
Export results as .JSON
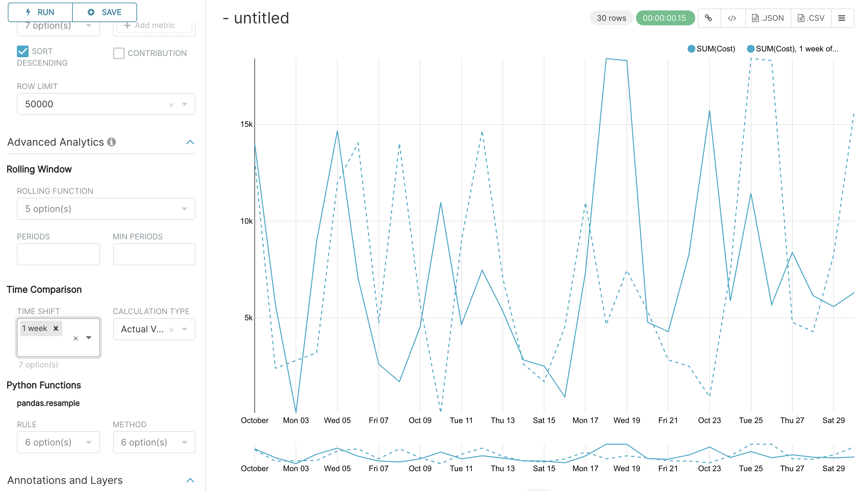(768, 18)
